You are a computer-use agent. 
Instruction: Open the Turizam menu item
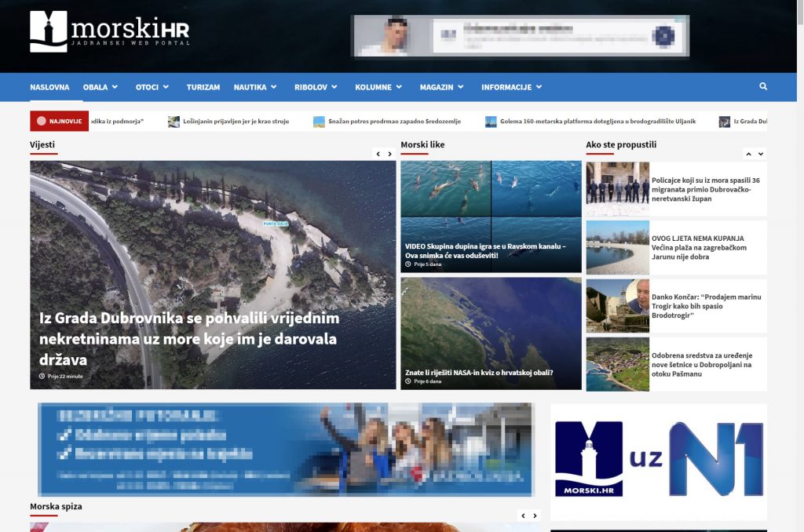click(203, 87)
